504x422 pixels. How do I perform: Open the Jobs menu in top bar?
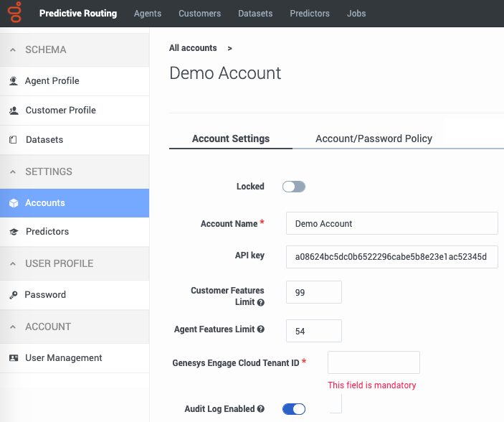tap(356, 14)
